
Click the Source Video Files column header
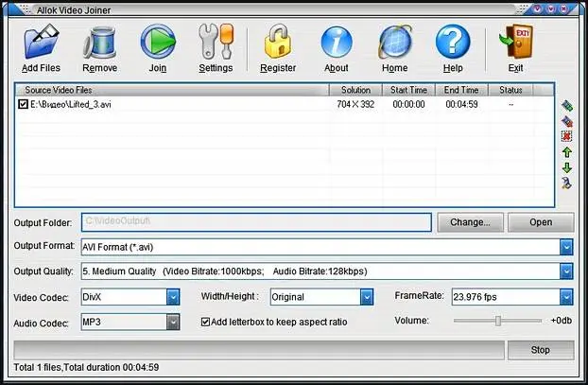point(172,90)
